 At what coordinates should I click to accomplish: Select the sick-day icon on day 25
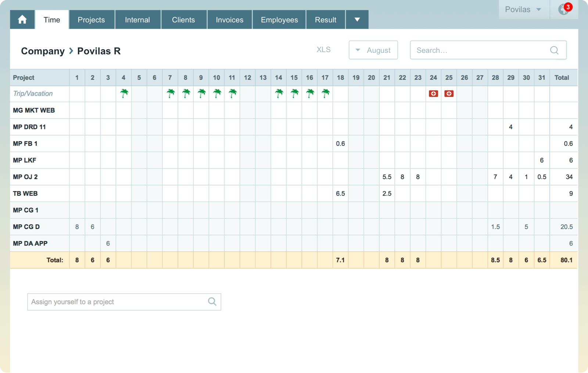(449, 94)
